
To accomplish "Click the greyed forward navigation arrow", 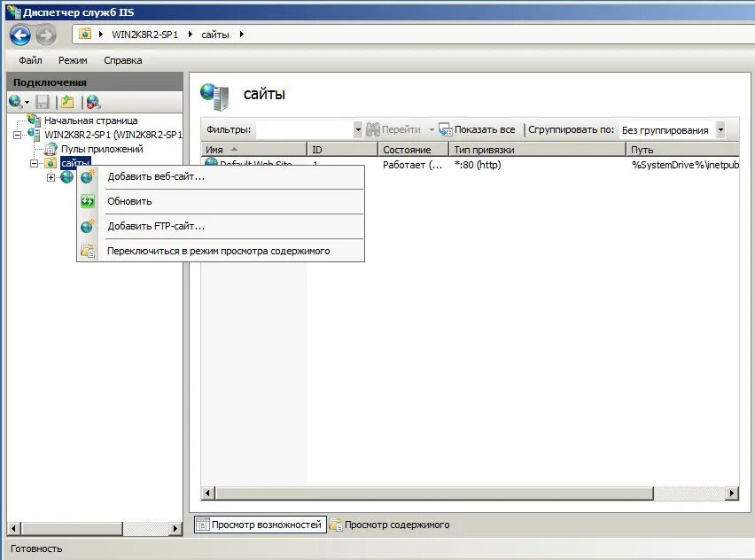I will [46, 35].
